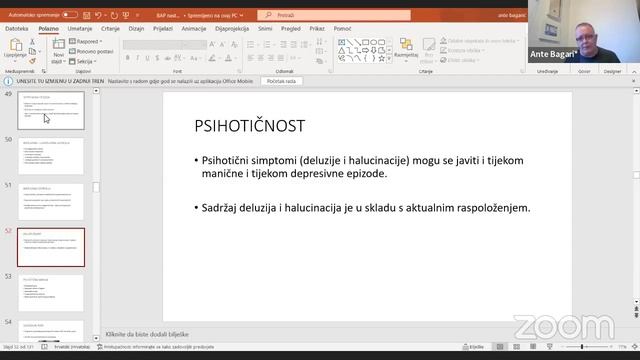Toggle text Shadow formatting
The image size is (640, 360).
157,58
